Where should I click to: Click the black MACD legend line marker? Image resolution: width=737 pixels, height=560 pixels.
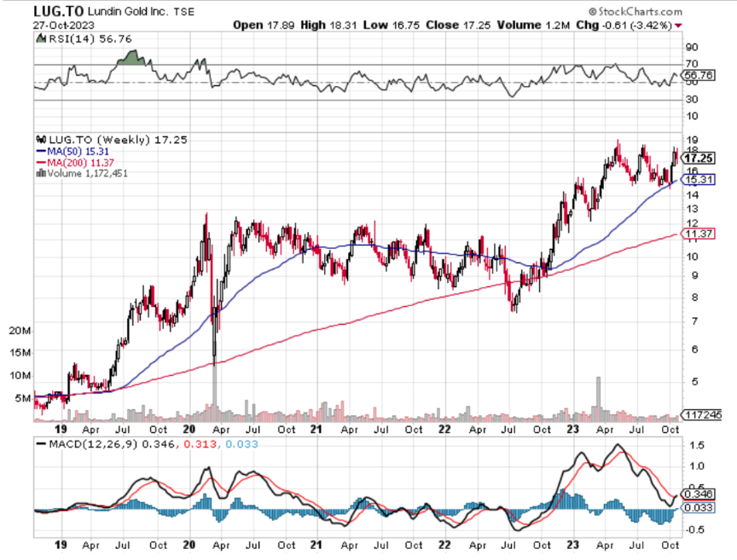(41, 444)
